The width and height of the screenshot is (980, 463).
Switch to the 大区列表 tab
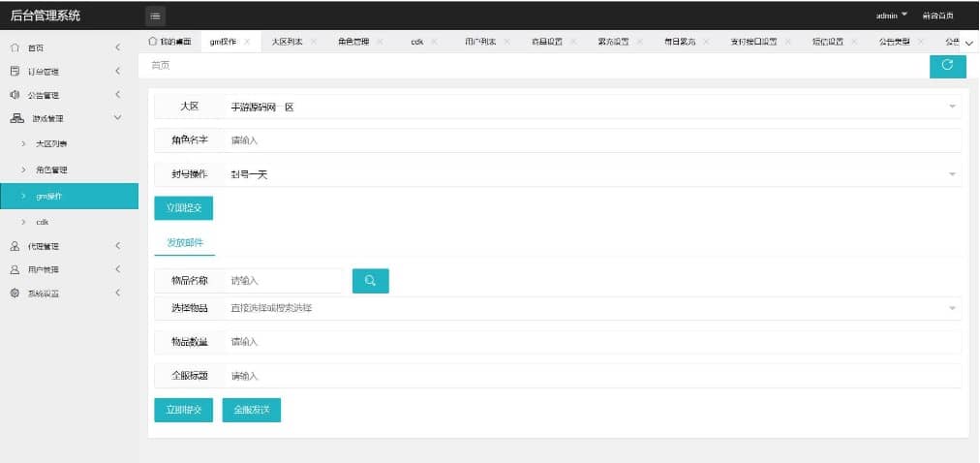[287, 42]
